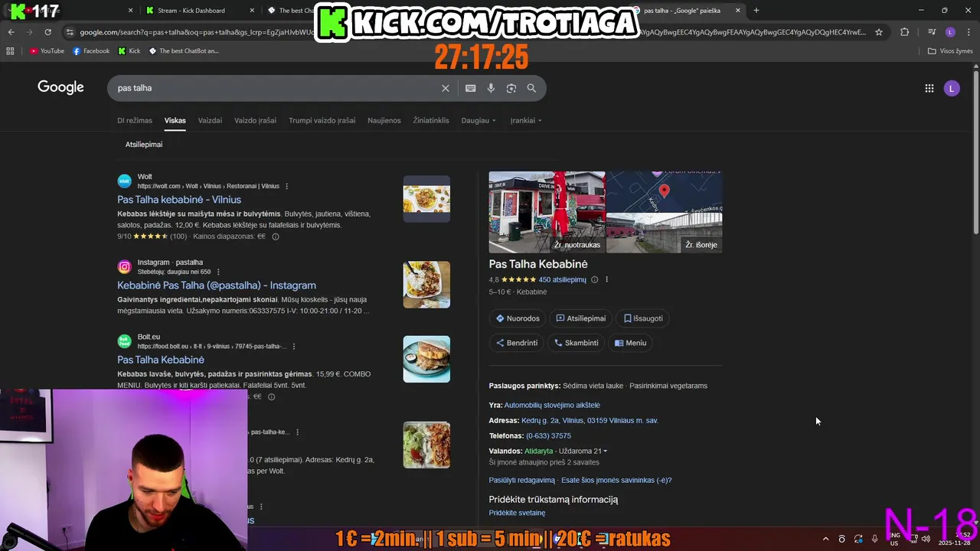This screenshot has height=551, width=980.
Task: Click Automobilių stovėjimo aikštelė link
Action: click(x=552, y=405)
